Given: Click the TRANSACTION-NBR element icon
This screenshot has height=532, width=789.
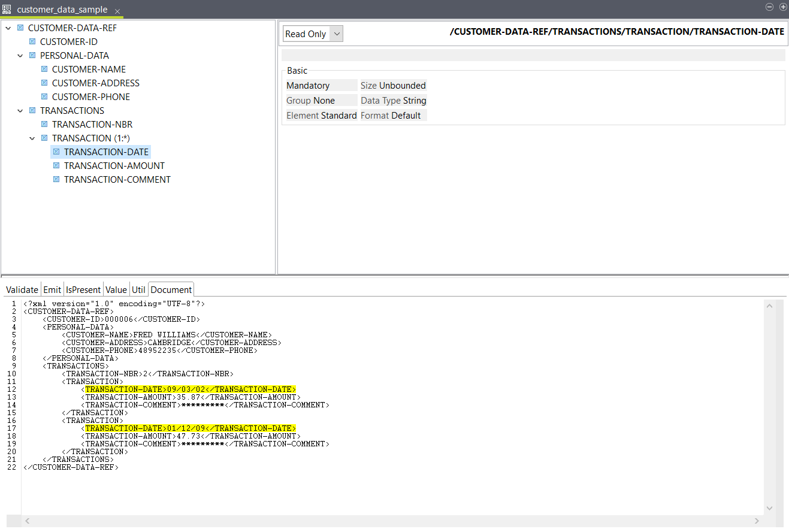Looking at the screenshot, I should 44,125.
